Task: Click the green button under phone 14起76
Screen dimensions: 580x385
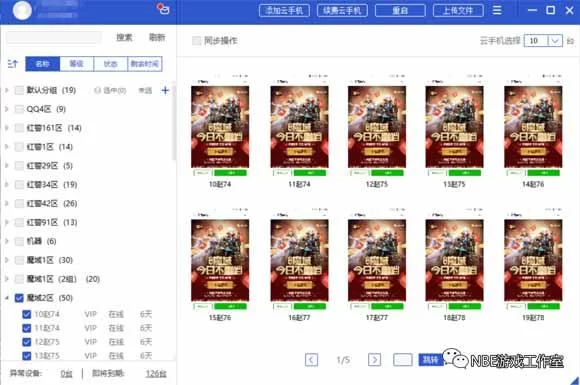Action: click(543, 173)
